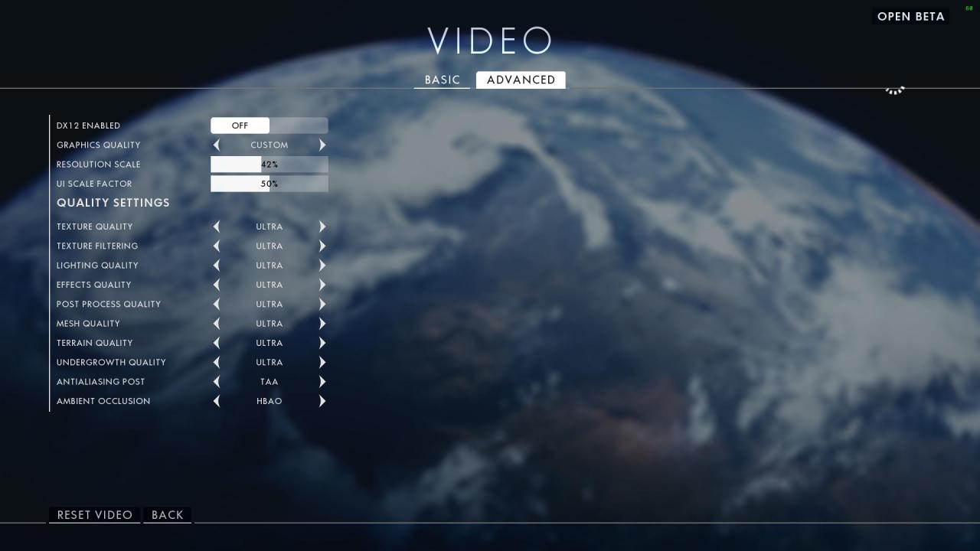The width and height of the screenshot is (980, 551).
Task: Click right arrow for Texture Filtering
Action: [x=322, y=246]
